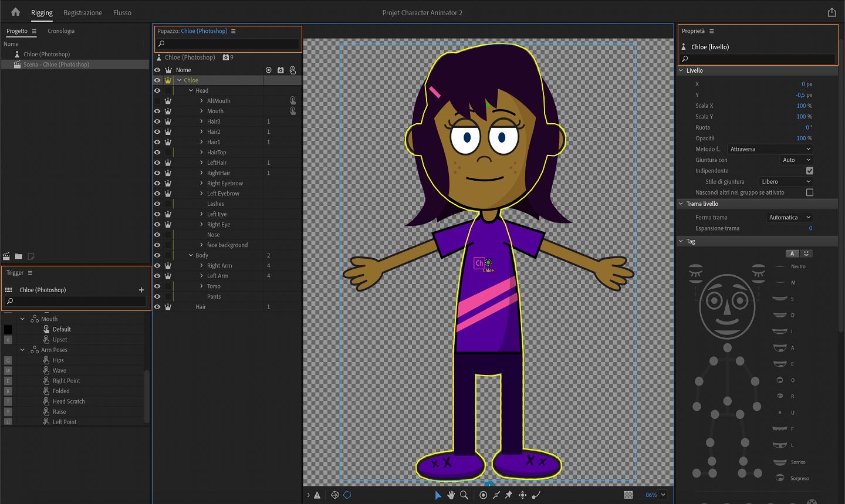Collapse the Arm Poses trigger group
The width and height of the screenshot is (845, 504).
point(23,350)
